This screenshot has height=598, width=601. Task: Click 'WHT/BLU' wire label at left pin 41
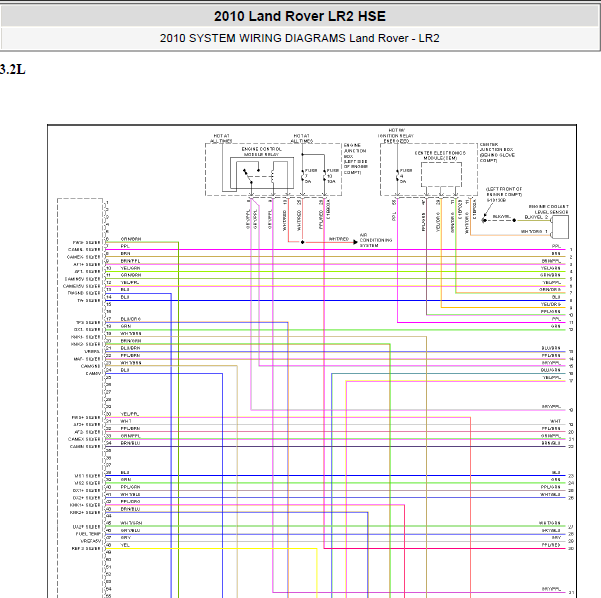coord(130,494)
